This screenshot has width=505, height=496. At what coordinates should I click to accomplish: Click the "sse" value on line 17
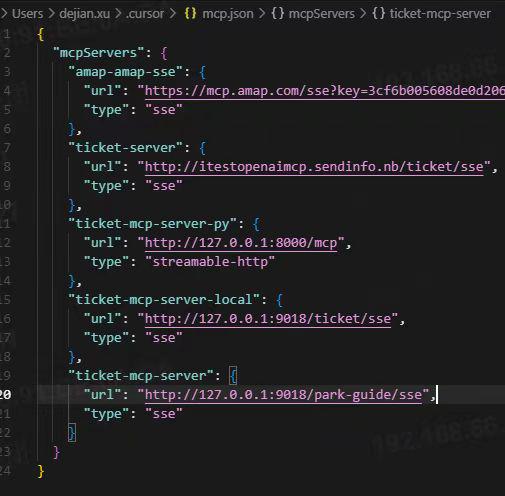tap(164, 338)
